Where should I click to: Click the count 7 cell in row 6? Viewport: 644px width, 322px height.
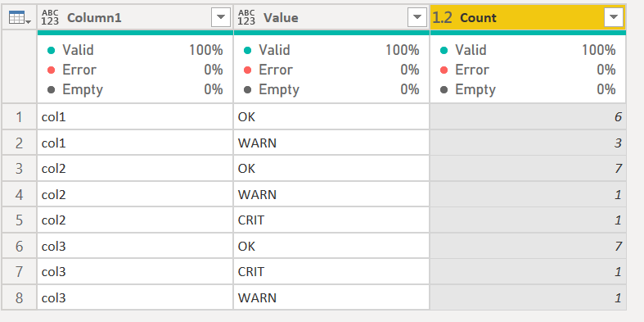[x=528, y=247]
